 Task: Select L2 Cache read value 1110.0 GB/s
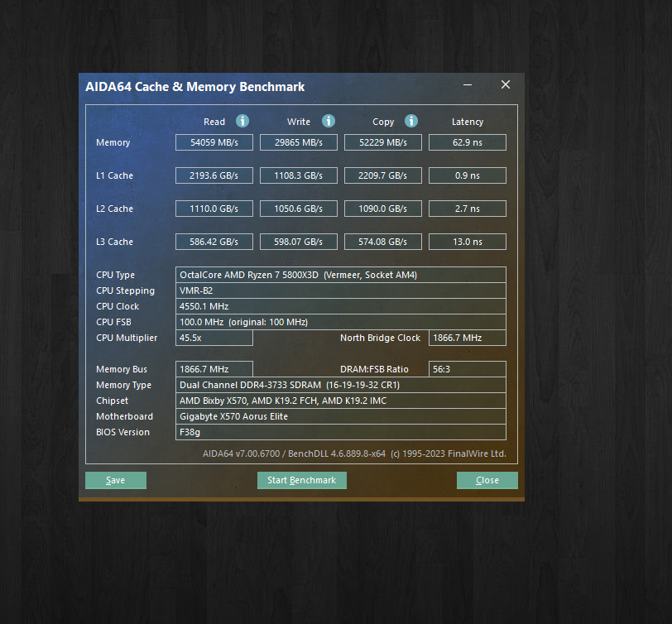[214, 209]
